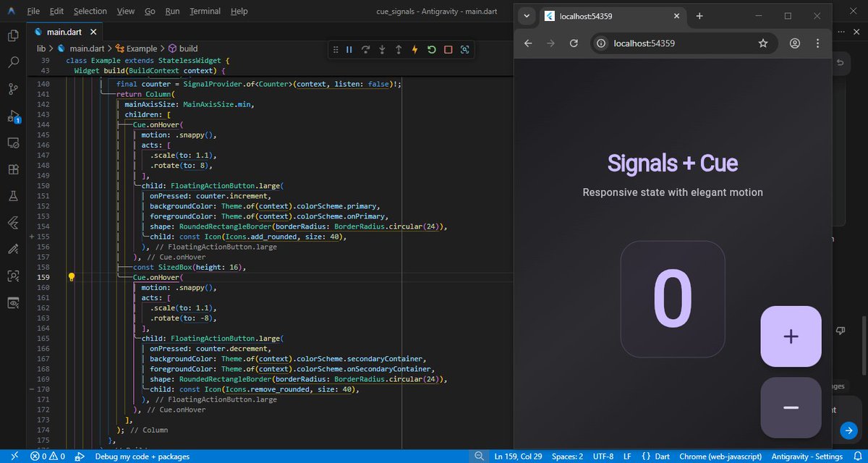Open the Selection menu

[90, 11]
